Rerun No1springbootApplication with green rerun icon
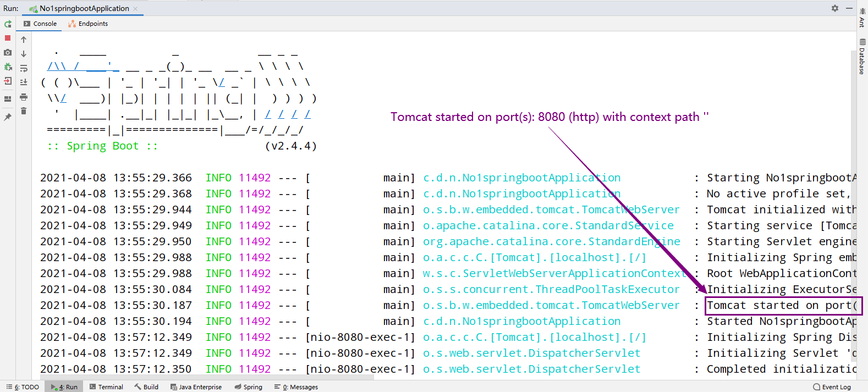 tap(8, 24)
